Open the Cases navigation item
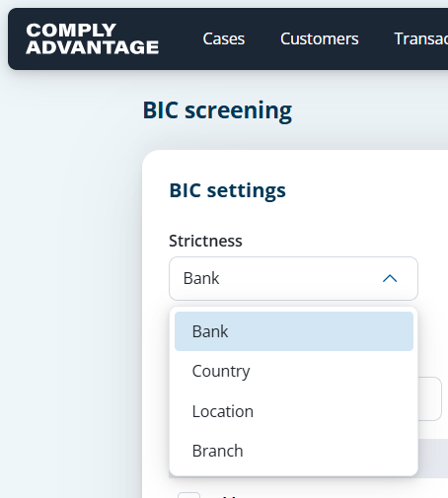This screenshot has height=498, width=448. (x=224, y=38)
